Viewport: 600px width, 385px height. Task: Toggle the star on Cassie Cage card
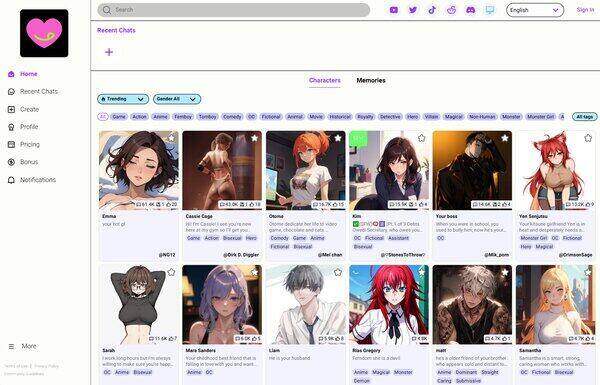pyautogui.click(x=254, y=138)
